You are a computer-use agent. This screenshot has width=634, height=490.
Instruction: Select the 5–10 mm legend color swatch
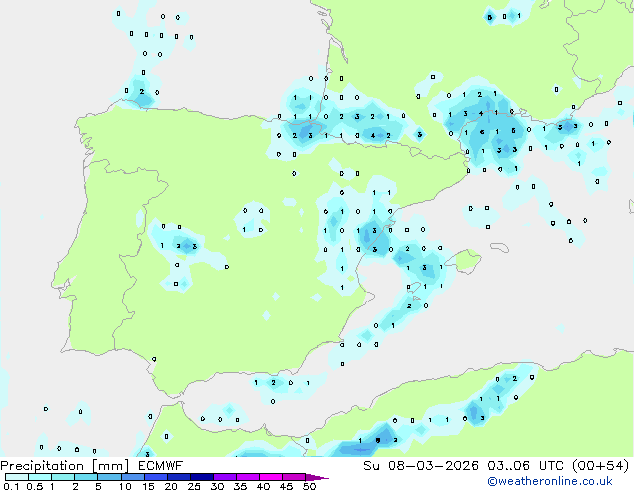click(109, 477)
